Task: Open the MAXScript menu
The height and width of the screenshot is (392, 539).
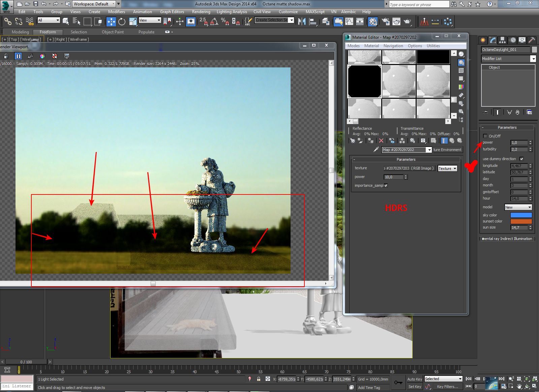Action: (315, 12)
